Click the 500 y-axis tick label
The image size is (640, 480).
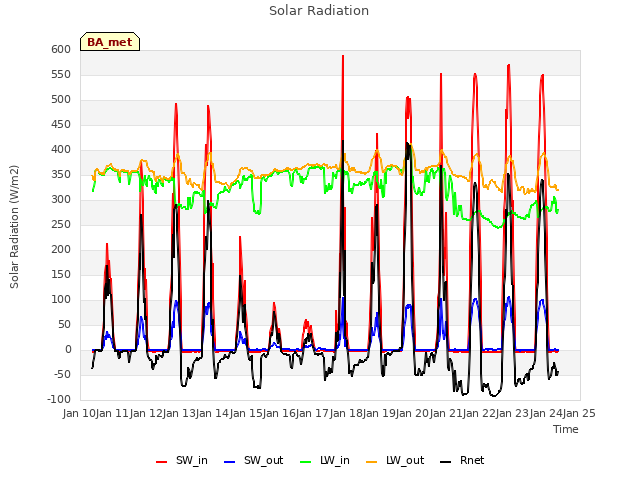[x=61, y=100]
